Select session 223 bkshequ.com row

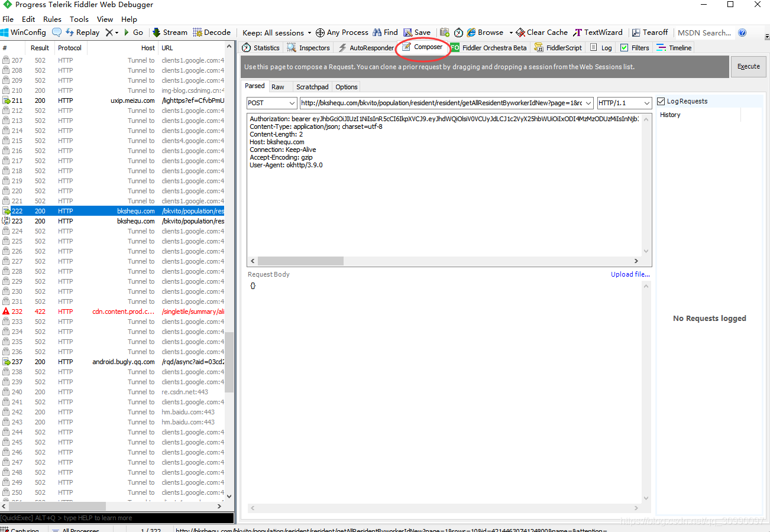[x=112, y=221]
